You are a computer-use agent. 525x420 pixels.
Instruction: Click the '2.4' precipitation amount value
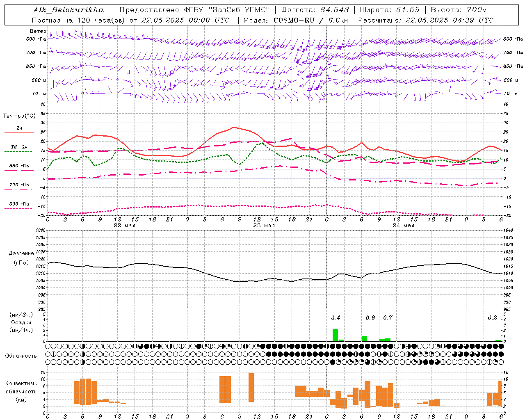pyautogui.click(x=336, y=317)
